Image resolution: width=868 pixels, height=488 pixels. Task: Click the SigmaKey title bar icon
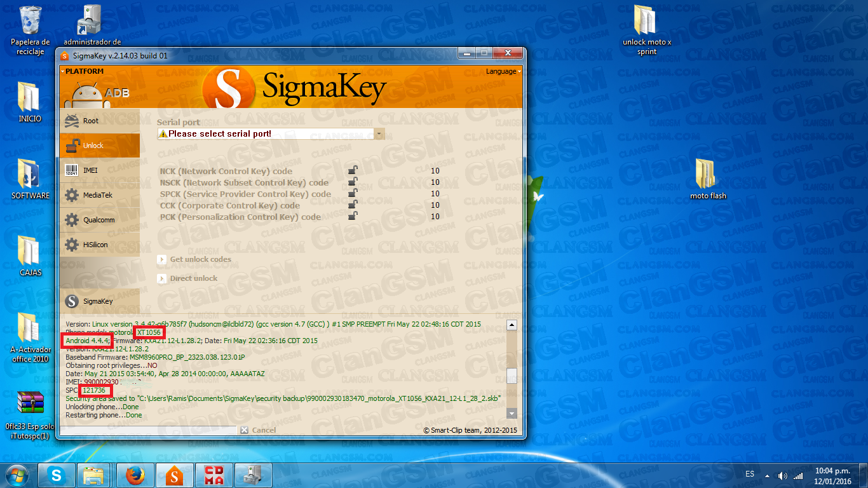[x=64, y=56]
